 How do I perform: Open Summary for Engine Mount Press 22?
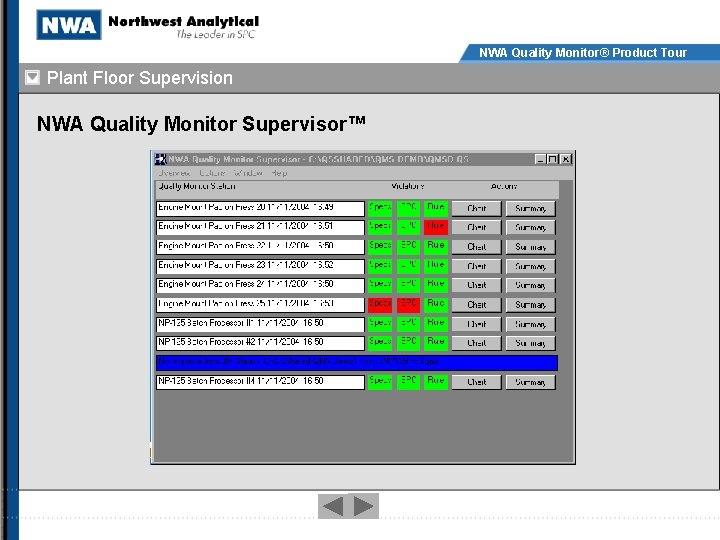(x=530, y=247)
